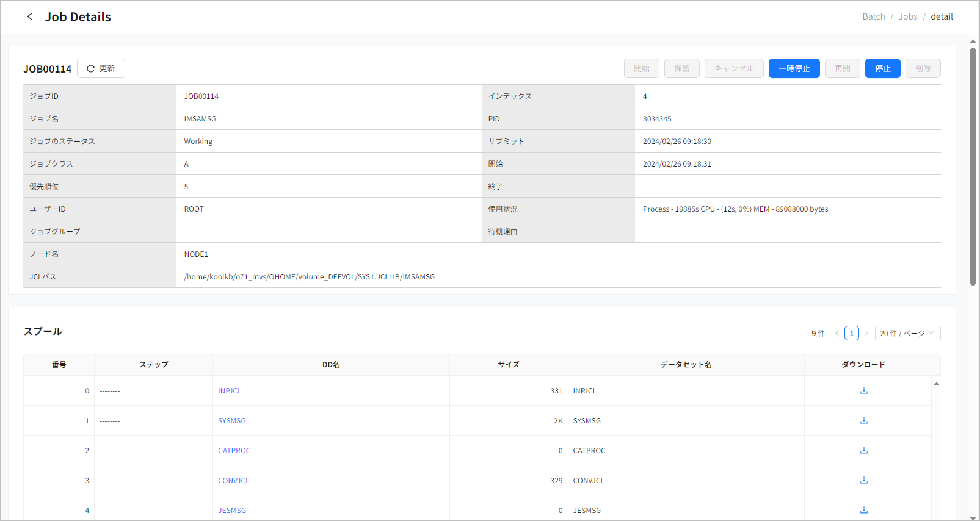Click the job status value Working
Viewport: 980px width, 521px height.
click(198, 142)
